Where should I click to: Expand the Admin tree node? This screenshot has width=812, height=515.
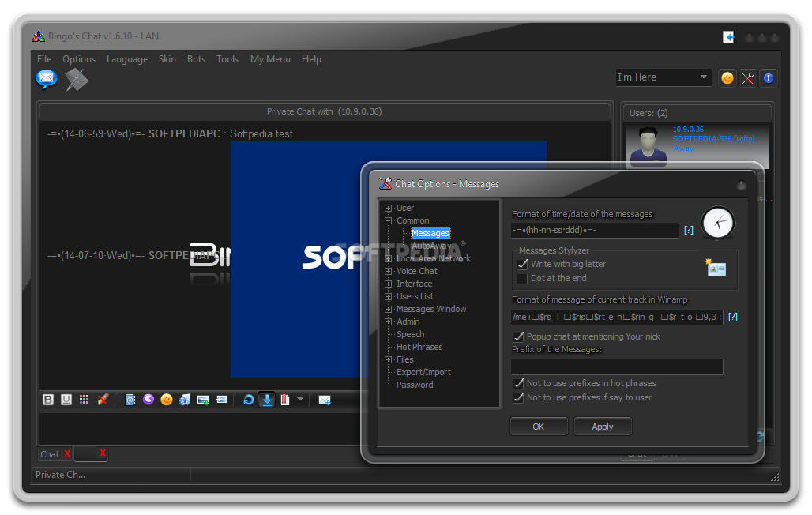[x=388, y=322]
